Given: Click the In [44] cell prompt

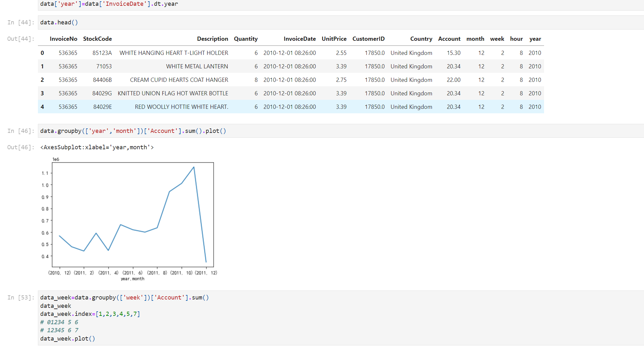Looking at the screenshot, I should pyautogui.click(x=21, y=22).
